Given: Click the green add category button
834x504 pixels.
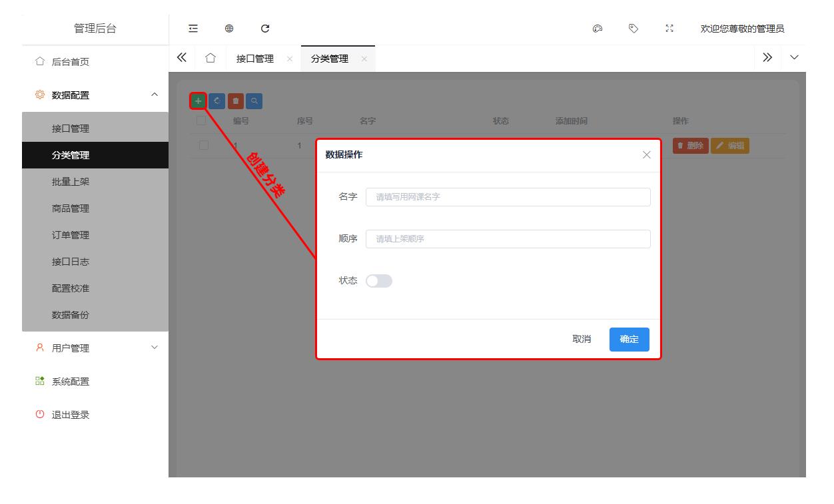Looking at the screenshot, I should click(x=198, y=101).
